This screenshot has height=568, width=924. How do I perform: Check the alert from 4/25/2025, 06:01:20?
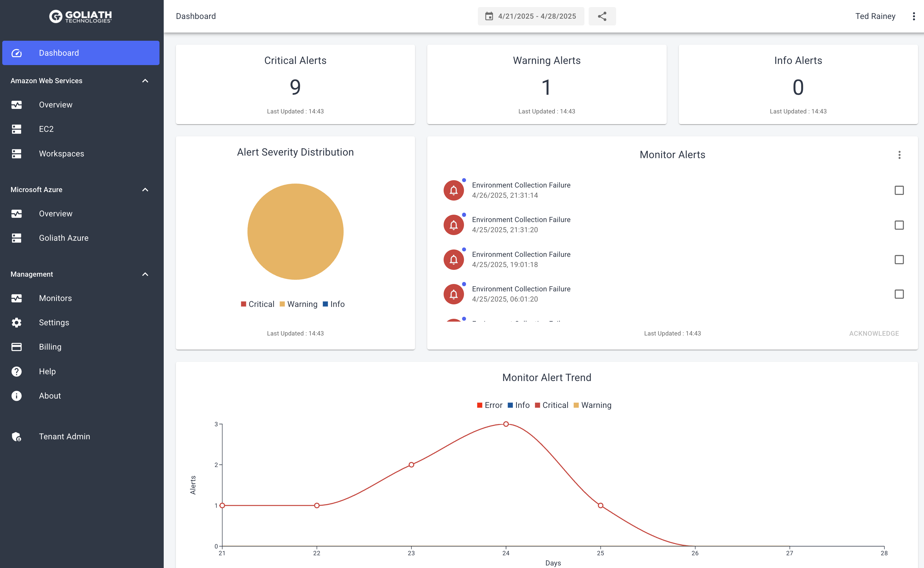coord(899,294)
